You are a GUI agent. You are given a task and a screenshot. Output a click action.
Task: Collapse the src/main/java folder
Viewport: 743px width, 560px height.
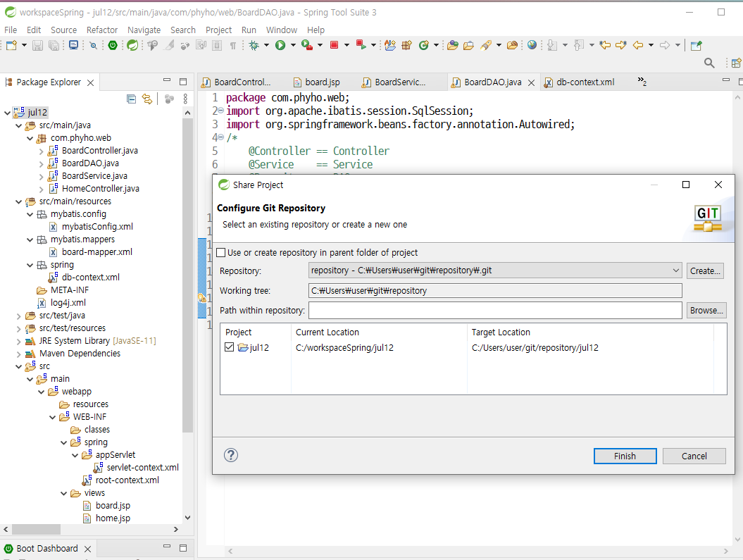click(18, 125)
